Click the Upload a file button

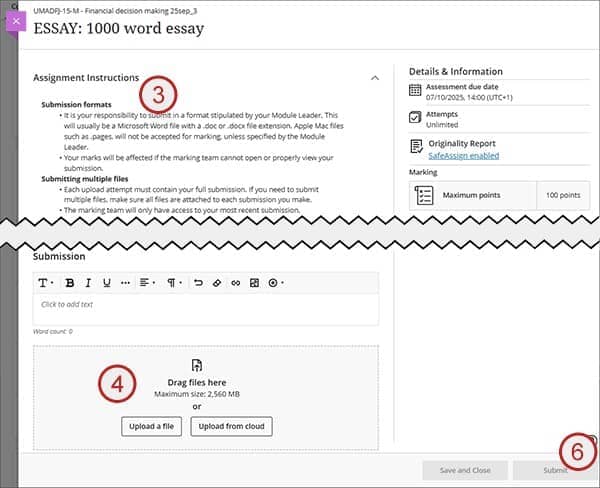pyautogui.click(x=152, y=426)
